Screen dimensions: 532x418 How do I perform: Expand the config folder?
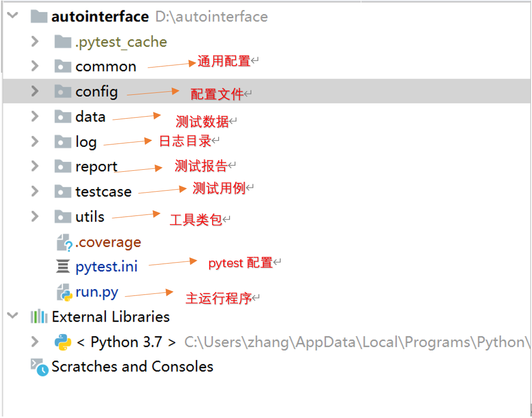pos(34,91)
